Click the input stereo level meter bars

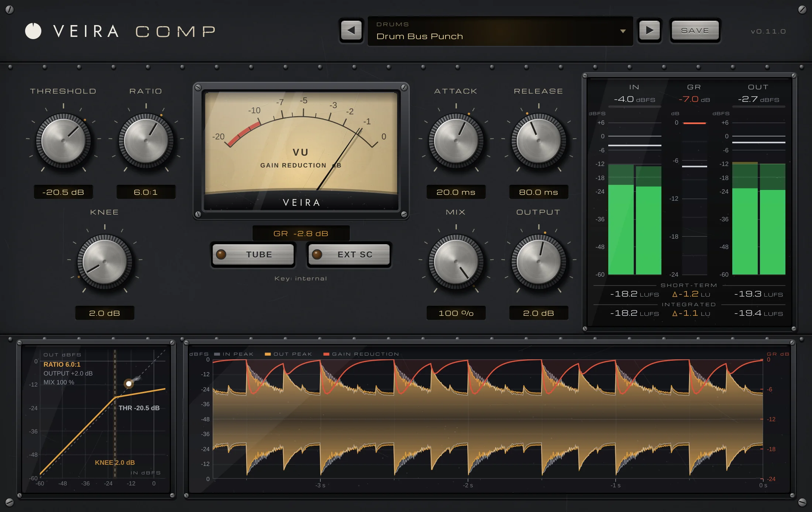[635, 198]
